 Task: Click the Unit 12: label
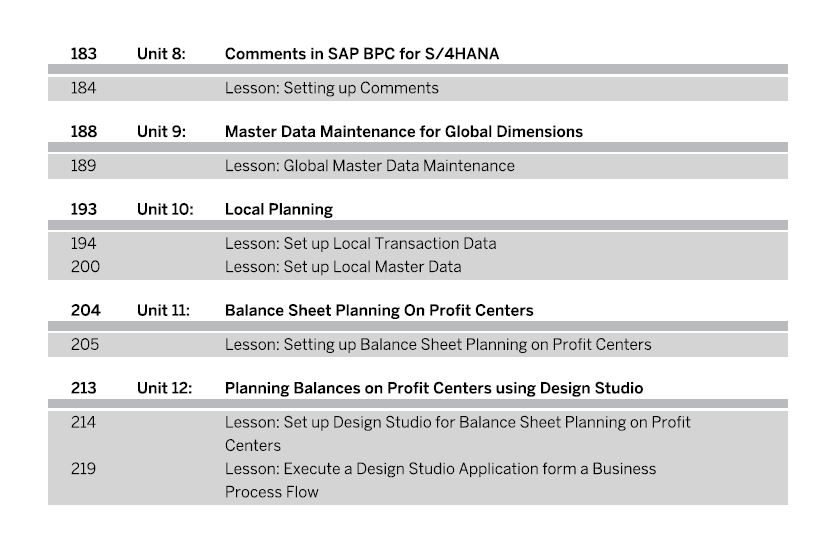[x=165, y=388]
